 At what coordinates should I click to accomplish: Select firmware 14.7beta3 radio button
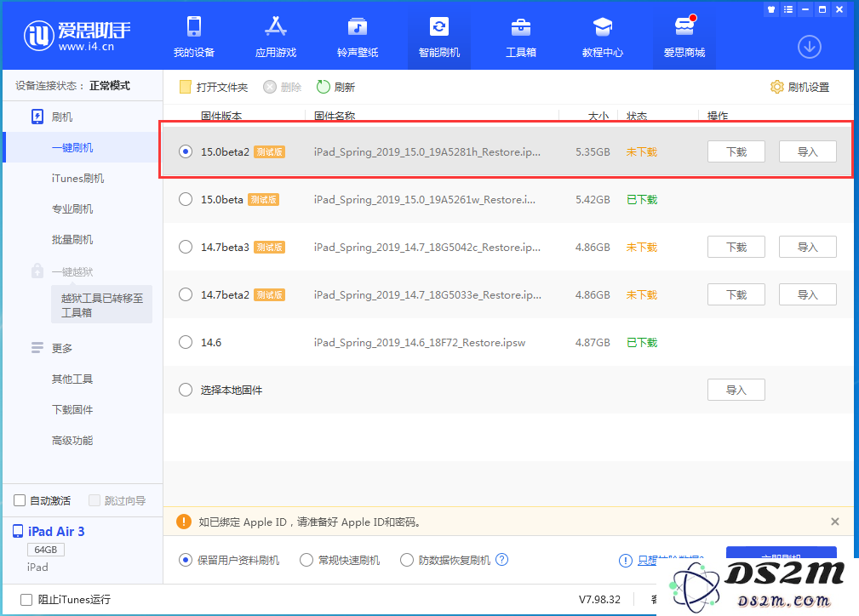pos(186,247)
